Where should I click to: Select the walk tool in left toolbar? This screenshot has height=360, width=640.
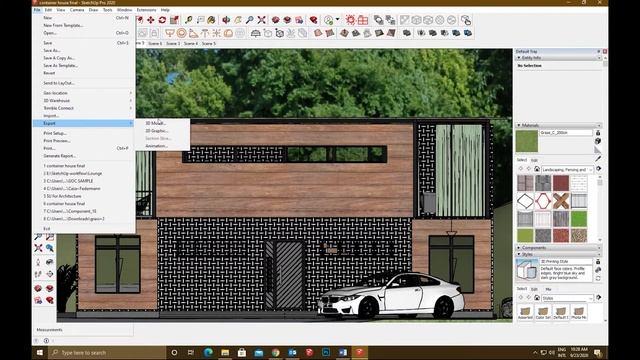[x=38, y=273]
